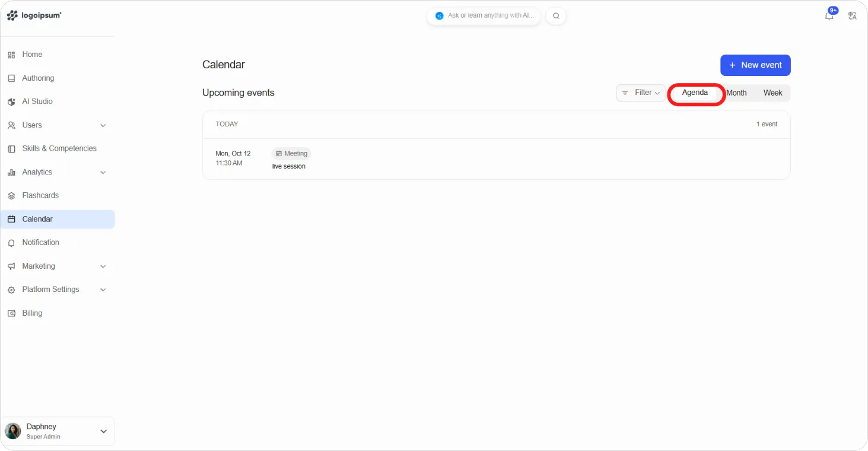Click the Platform Settings gear icon
Screen dimensions: 868x451
click(x=11, y=290)
